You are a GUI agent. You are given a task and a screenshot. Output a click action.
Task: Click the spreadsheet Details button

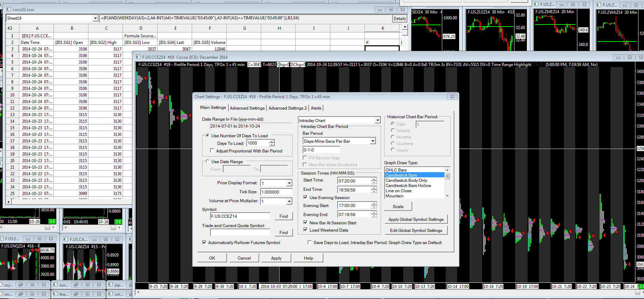coord(400,19)
